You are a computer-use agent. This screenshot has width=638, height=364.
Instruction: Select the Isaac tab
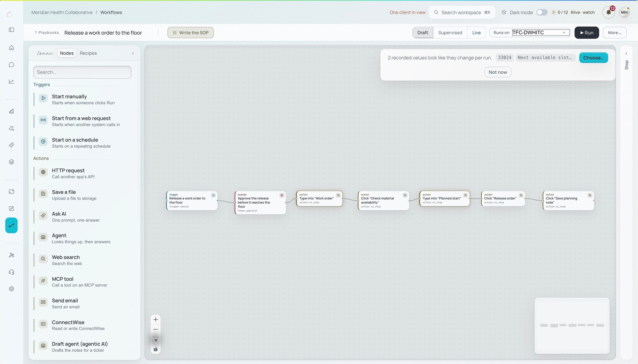point(45,53)
